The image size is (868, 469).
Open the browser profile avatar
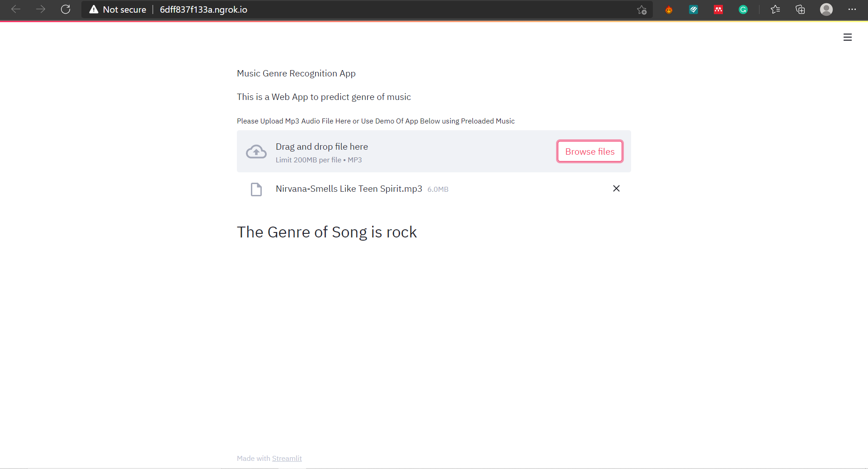tap(826, 9)
